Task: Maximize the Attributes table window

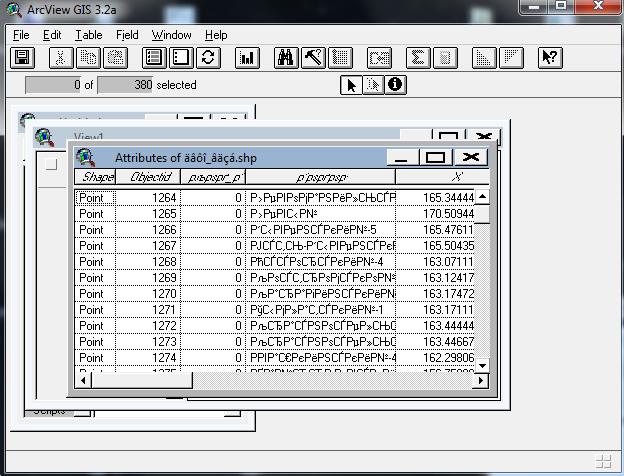Action: coord(435,158)
